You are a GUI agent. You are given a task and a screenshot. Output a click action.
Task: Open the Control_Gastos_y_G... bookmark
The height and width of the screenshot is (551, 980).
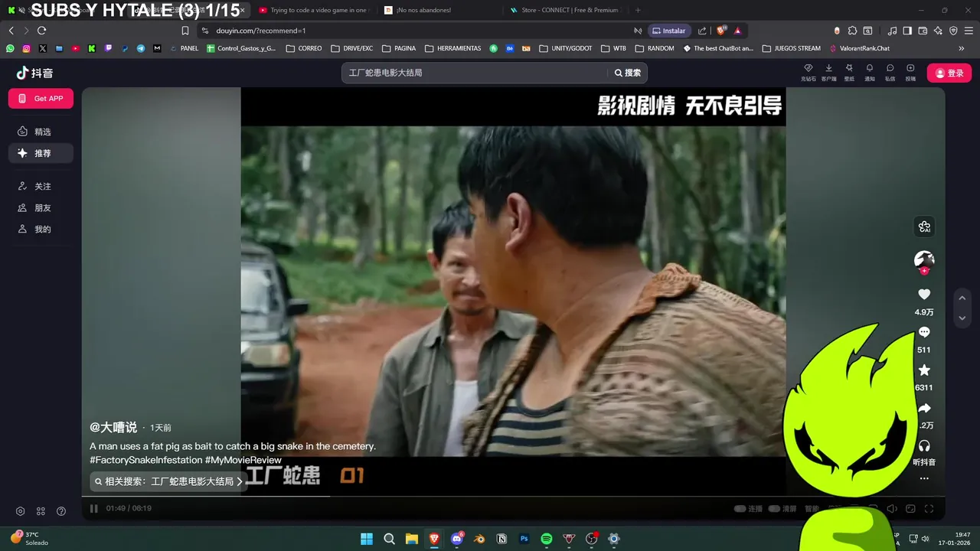(x=241, y=48)
